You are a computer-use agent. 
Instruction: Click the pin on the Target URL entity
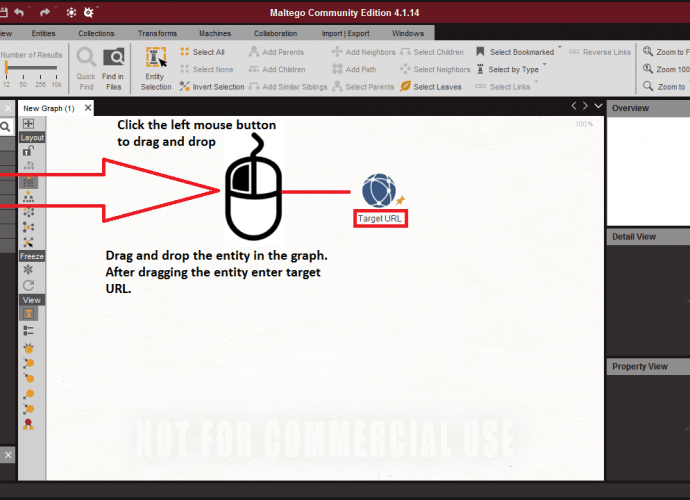click(x=400, y=200)
